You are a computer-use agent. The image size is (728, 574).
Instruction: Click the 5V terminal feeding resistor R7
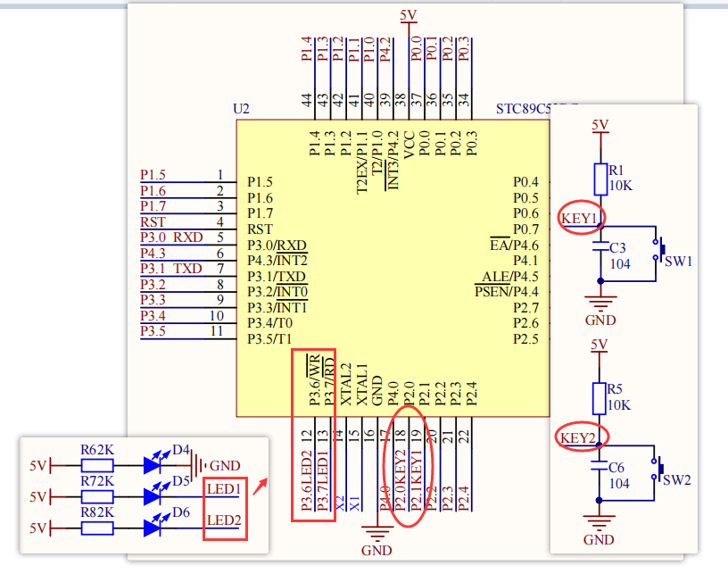[x=41, y=497]
